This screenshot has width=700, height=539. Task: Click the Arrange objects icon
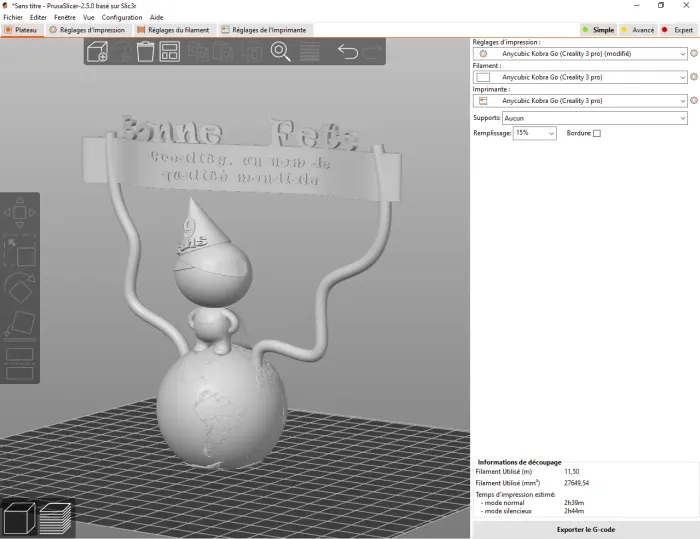coord(170,51)
